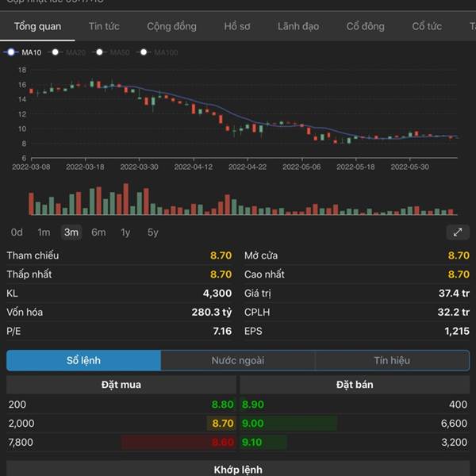Click the EPS value 1,215
The image size is (476, 476).
pyautogui.click(x=457, y=331)
